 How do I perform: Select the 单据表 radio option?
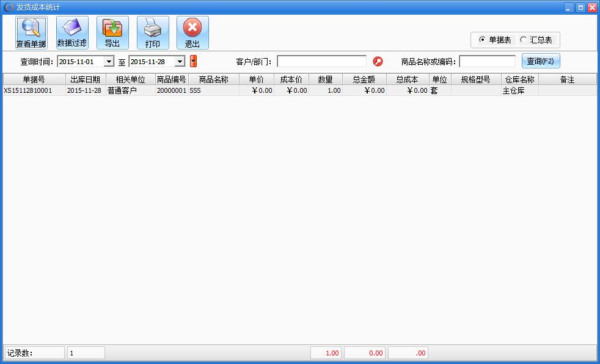tap(496, 40)
